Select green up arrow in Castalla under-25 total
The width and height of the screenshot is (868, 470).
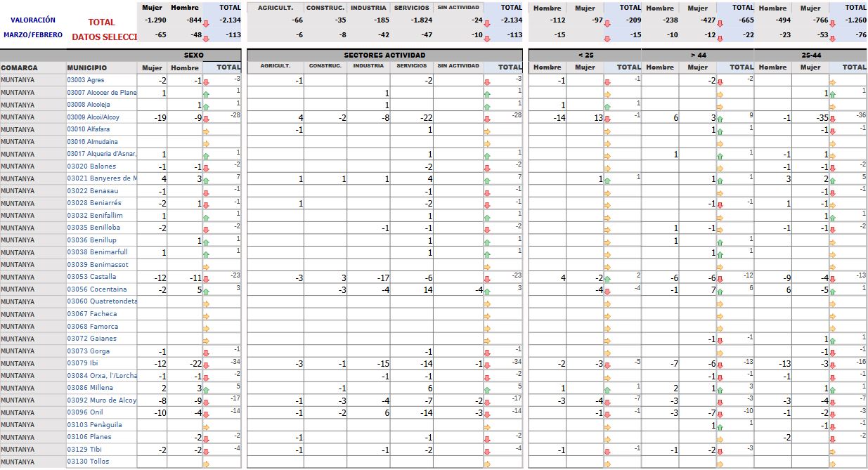pos(607,279)
